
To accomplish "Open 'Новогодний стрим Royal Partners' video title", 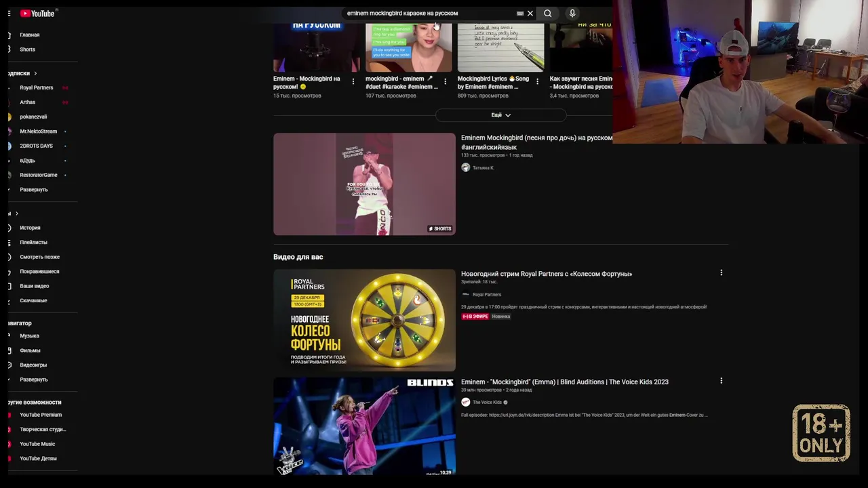I will coord(547,274).
